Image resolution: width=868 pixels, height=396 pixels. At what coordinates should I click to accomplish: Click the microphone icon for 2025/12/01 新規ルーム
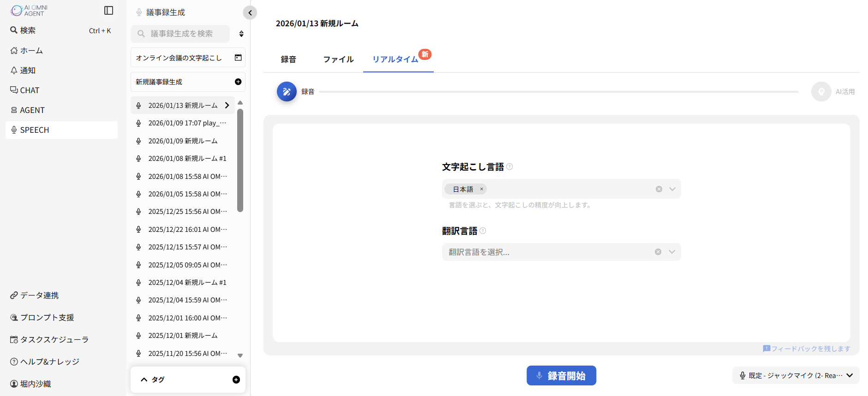138,335
